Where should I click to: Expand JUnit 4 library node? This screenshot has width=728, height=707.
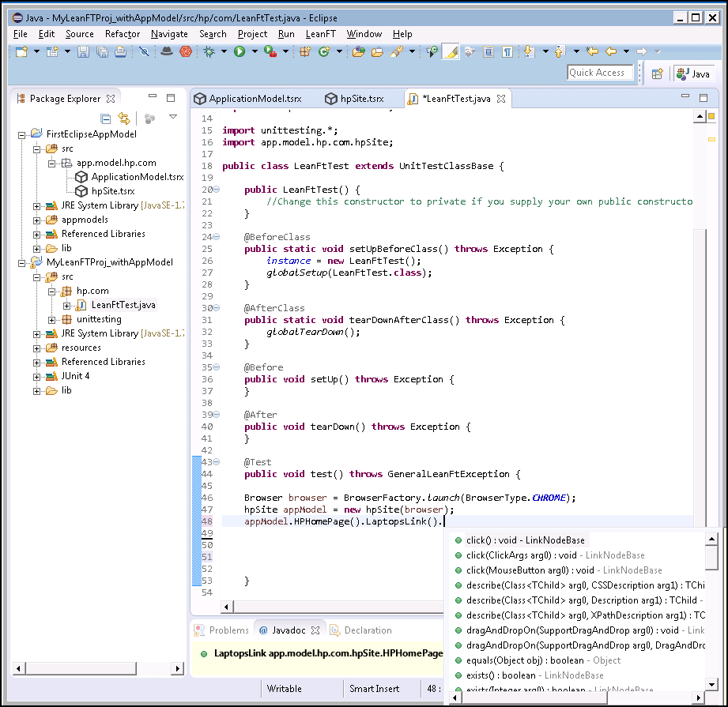[x=37, y=376]
